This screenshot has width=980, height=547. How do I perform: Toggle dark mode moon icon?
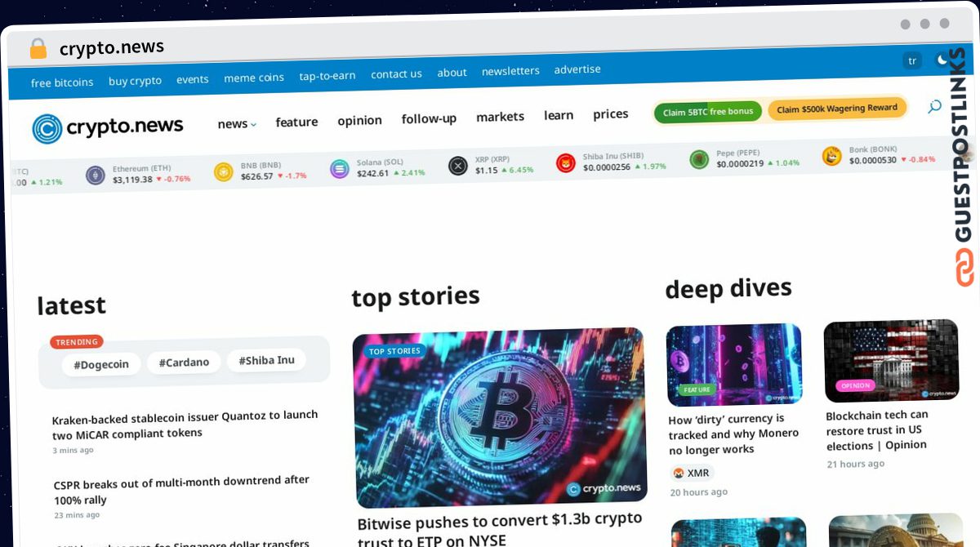pyautogui.click(x=942, y=59)
